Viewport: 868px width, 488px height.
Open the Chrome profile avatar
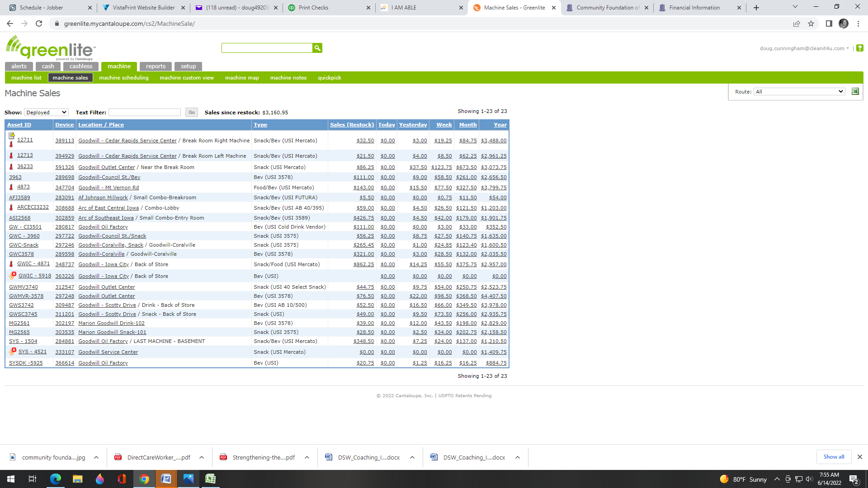pos(844,23)
